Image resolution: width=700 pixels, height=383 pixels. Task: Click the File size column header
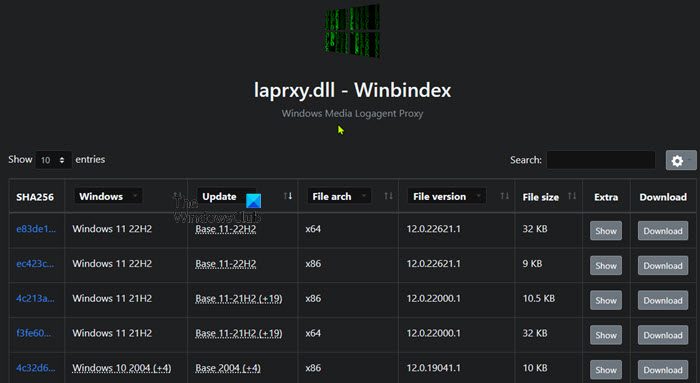pyautogui.click(x=541, y=197)
